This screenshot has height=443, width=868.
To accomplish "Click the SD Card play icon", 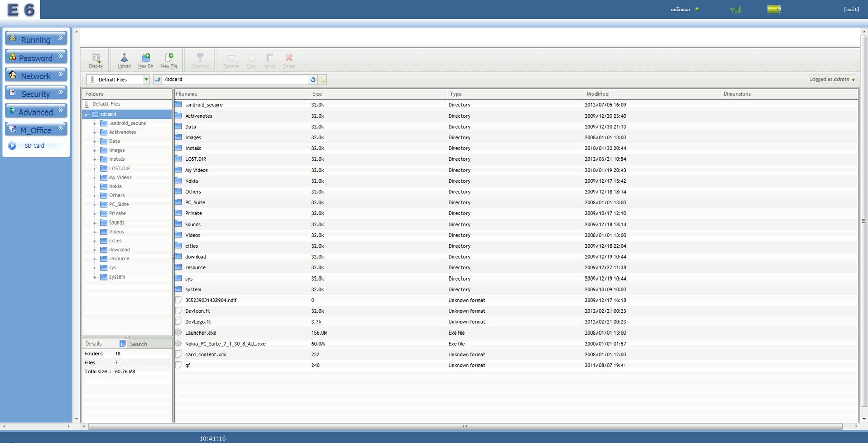I will point(12,146).
